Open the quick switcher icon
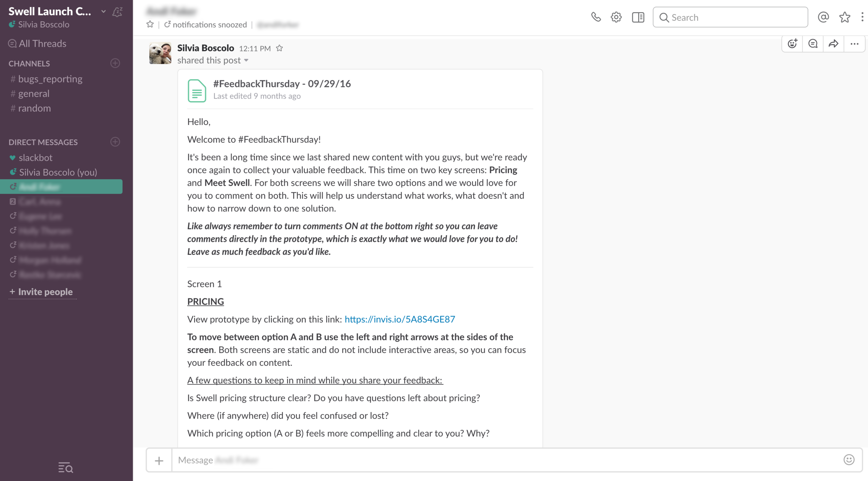The width and height of the screenshot is (868, 481). [x=65, y=467]
